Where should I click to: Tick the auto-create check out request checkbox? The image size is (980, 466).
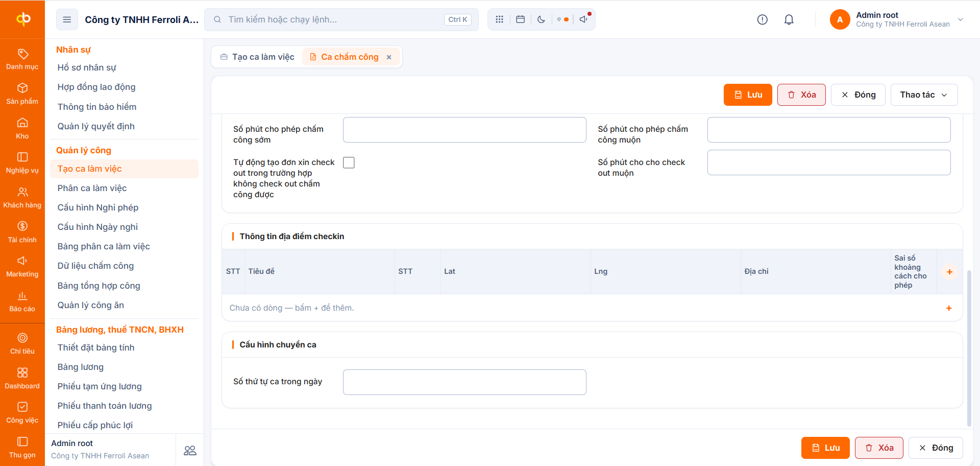click(349, 162)
